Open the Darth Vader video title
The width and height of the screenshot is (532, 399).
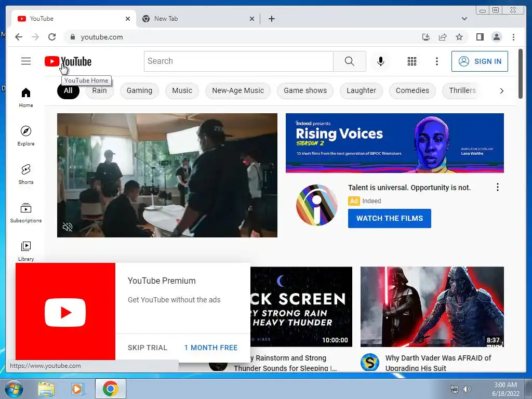(438, 363)
